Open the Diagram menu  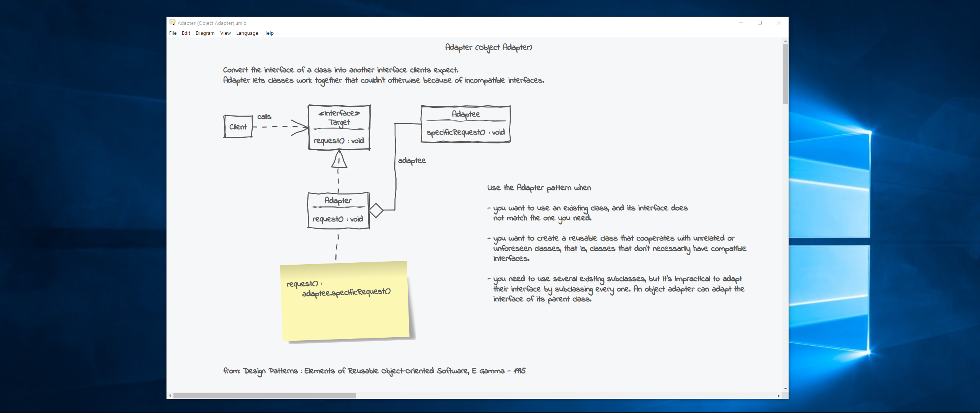point(205,33)
